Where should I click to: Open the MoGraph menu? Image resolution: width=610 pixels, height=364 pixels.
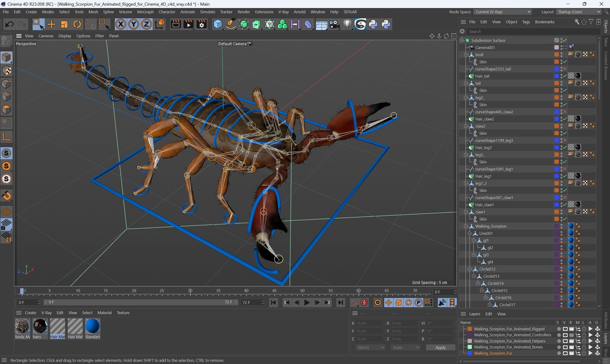[145, 12]
